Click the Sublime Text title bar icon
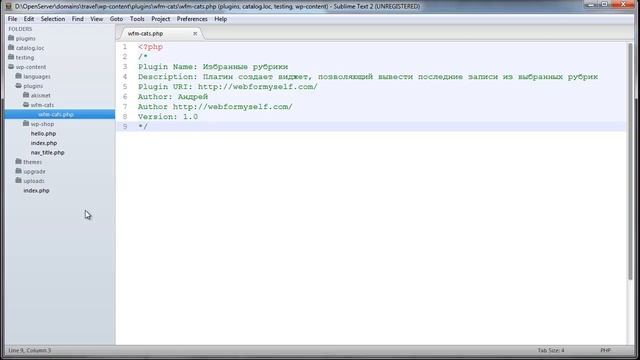The height and width of the screenshot is (360, 640). pyautogui.click(x=8, y=6)
